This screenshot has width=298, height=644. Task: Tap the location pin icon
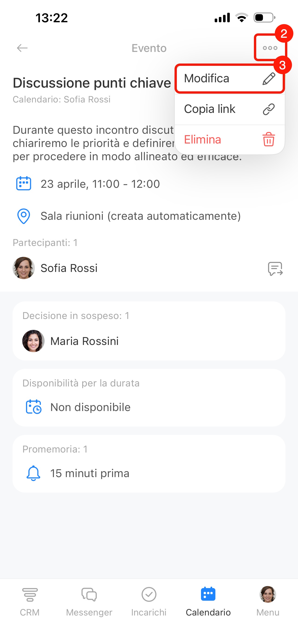(23, 216)
